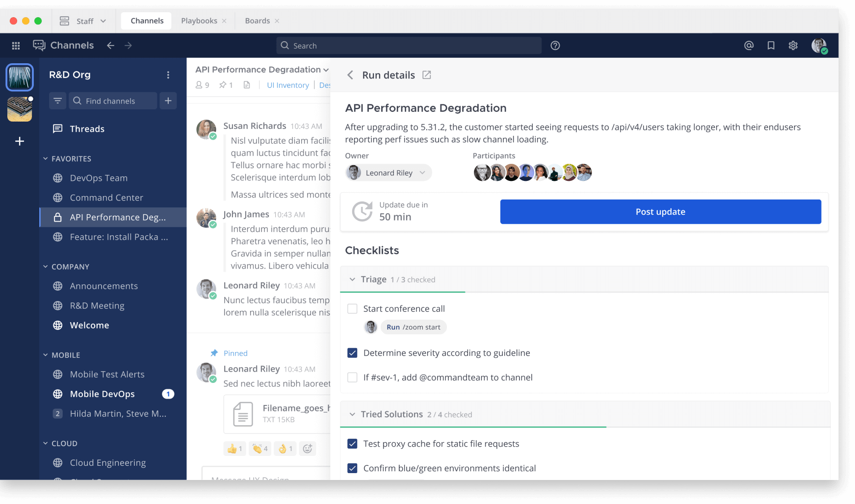Close the Playbooks tab
855x504 pixels.
pos(224,21)
